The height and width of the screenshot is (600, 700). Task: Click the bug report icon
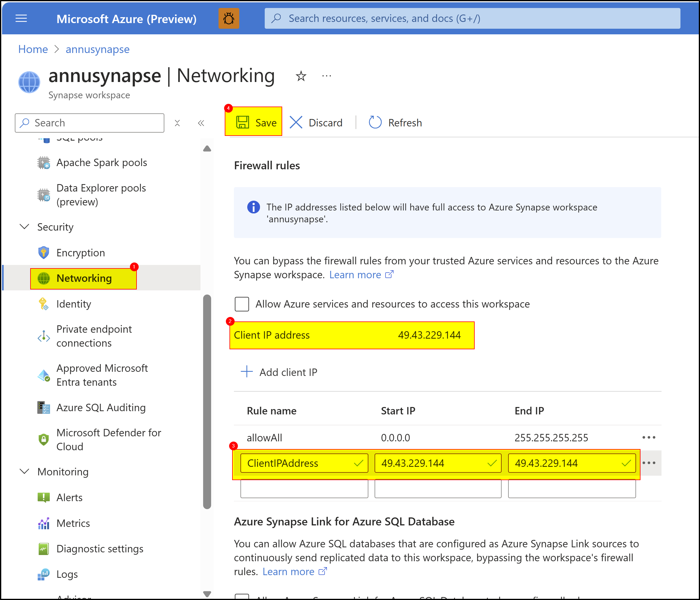pos(229,19)
